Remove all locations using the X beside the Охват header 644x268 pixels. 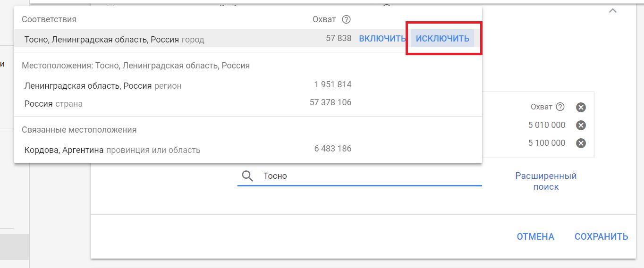click(581, 107)
